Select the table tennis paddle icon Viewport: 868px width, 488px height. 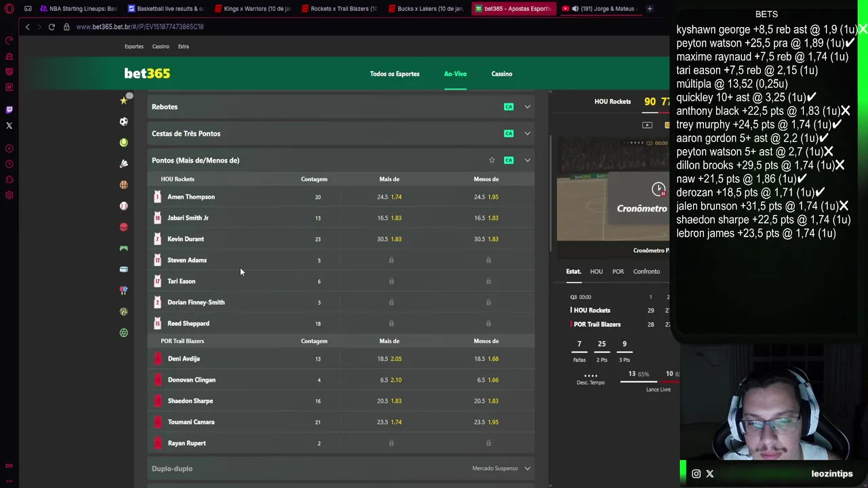pyautogui.click(x=123, y=290)
